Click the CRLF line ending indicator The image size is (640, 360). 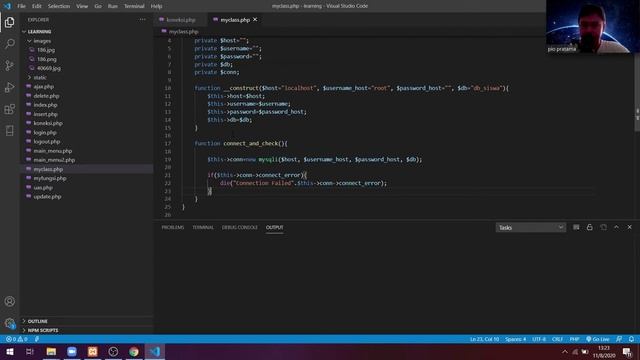pos(557,339)
